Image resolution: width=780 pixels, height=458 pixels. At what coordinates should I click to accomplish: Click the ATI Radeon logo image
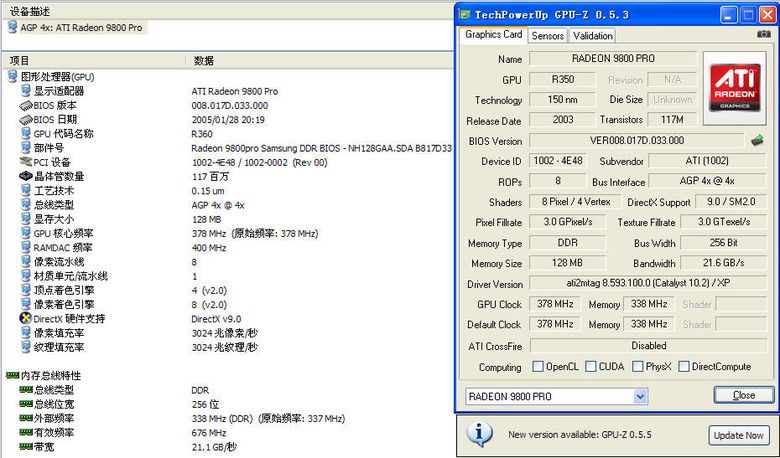coord(735,88)
